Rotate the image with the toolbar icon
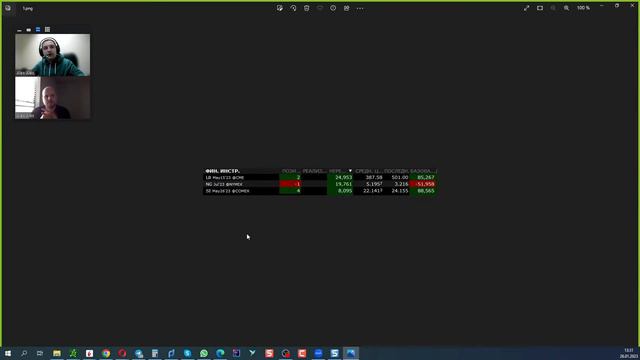This screenshot has height=360, width=640. point(293,8)
